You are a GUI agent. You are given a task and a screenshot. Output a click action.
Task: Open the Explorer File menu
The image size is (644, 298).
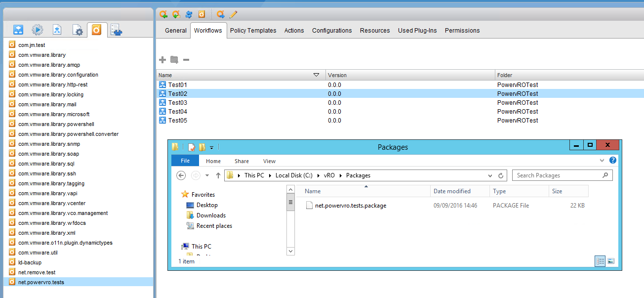point(185,161)
